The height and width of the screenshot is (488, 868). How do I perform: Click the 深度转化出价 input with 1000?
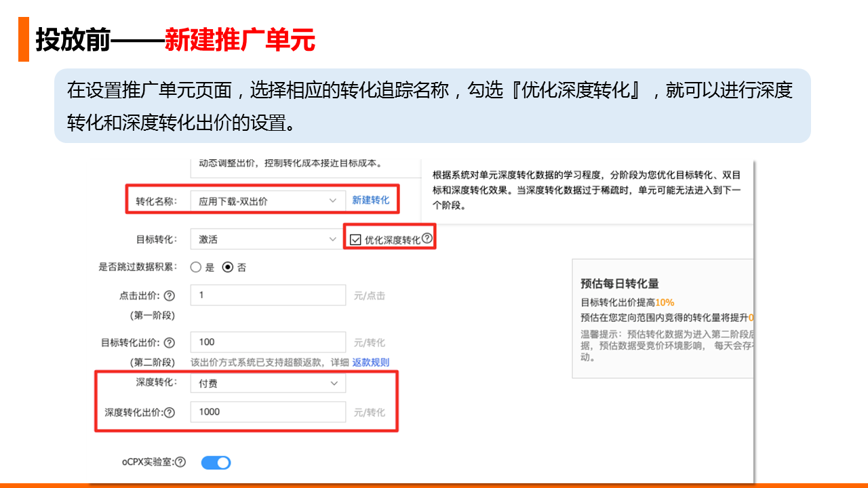click(x=268, y=411)
